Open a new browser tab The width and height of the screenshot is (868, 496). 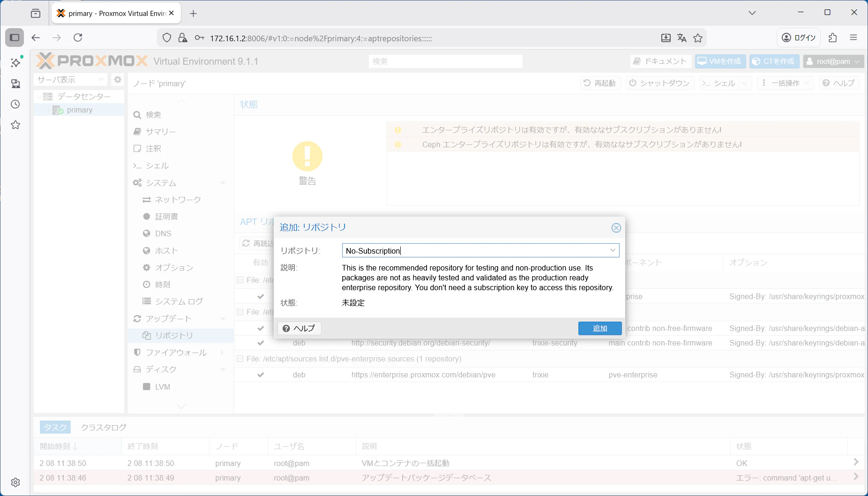tap(193, 13)
